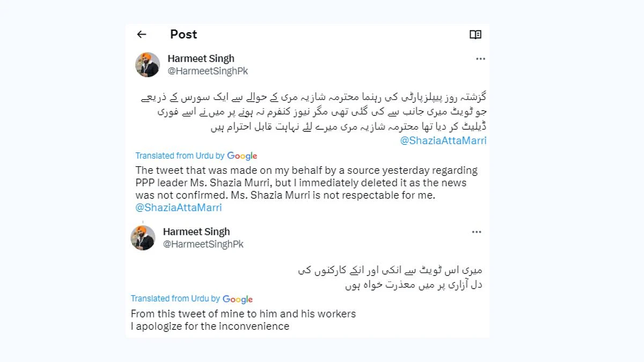Viewport: 644px width, 362px height.
Task: Open @ShaziaAttaMarri mention in Urdu text
Action: tap(443, 141)
